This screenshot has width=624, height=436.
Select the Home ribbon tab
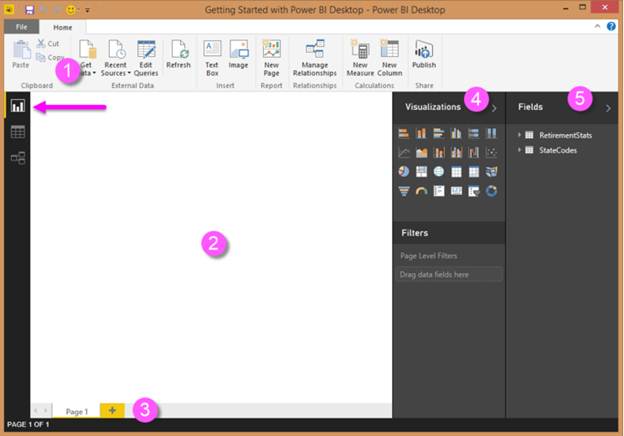coord(62,27)
